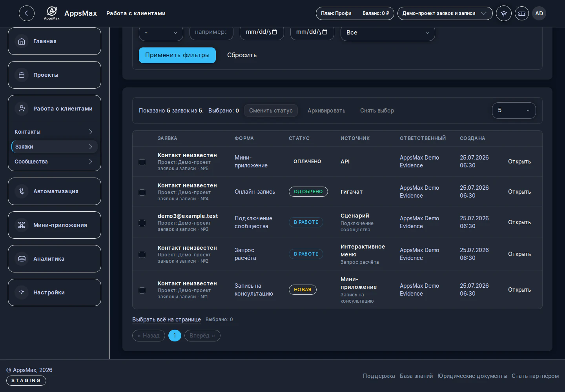Expand the Сообщества submenu chevron
This screenshot has width=565, height=392.
(x=91, y=162)
